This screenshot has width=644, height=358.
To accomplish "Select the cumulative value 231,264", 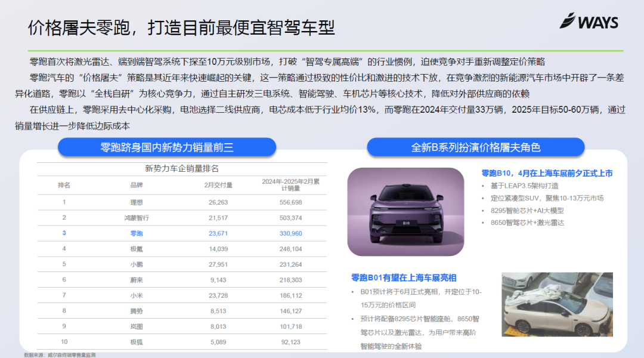I will click(291, 265).
